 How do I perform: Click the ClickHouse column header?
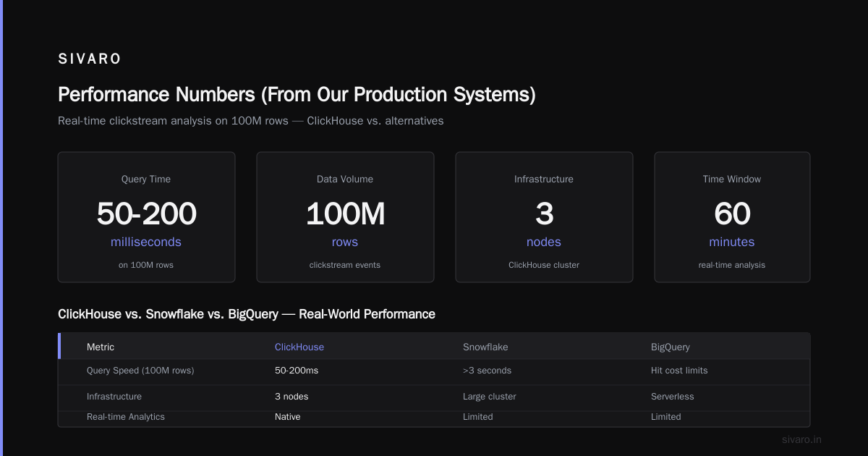tap(299, 347)
